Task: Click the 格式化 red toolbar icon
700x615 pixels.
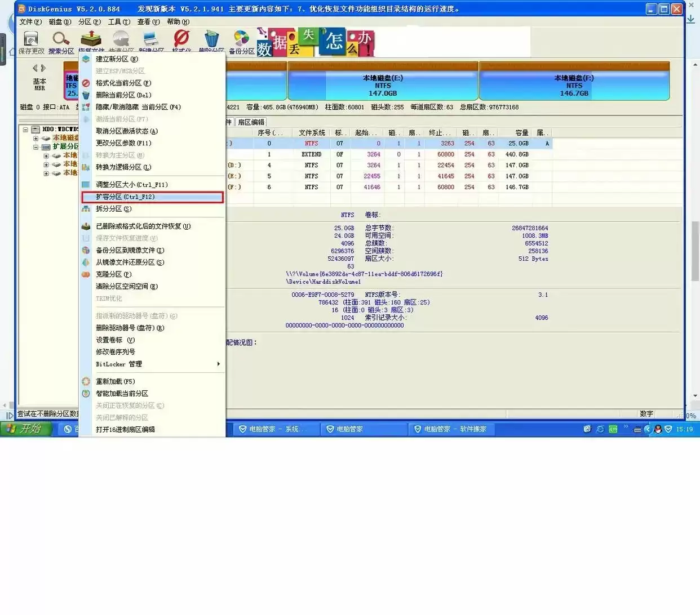Action: coord(181,38)
